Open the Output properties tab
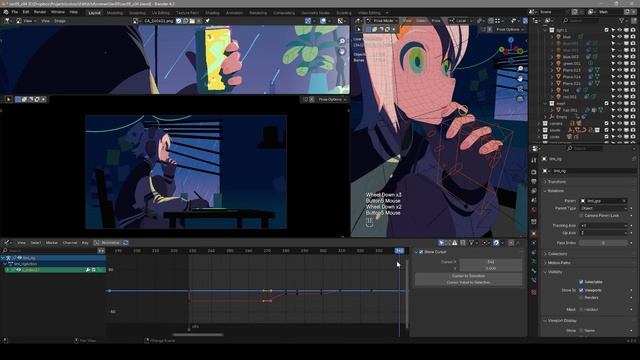 pyautogui.click(x=533, y=181)
